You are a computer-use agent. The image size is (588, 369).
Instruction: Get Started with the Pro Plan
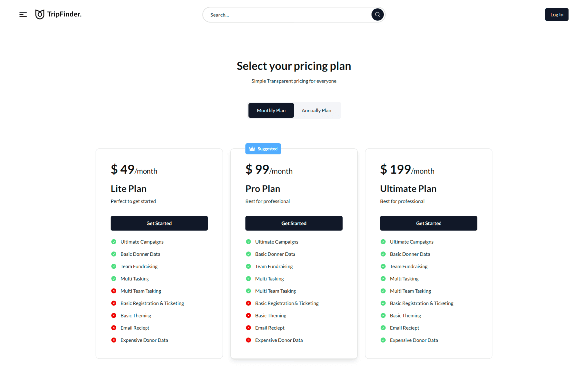pos(294,223)
